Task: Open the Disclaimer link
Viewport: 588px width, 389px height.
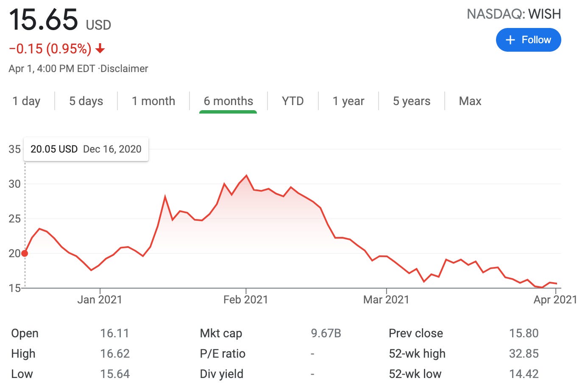Action: [x=124, y=69]
